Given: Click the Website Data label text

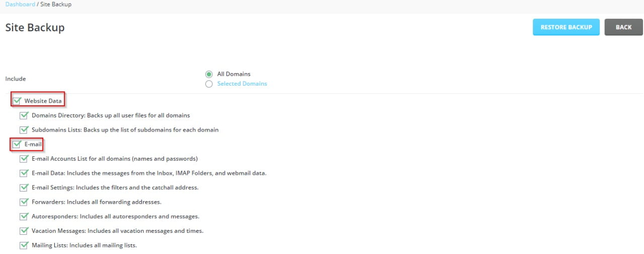Looking at the screenshot, I should coord(43,101).
